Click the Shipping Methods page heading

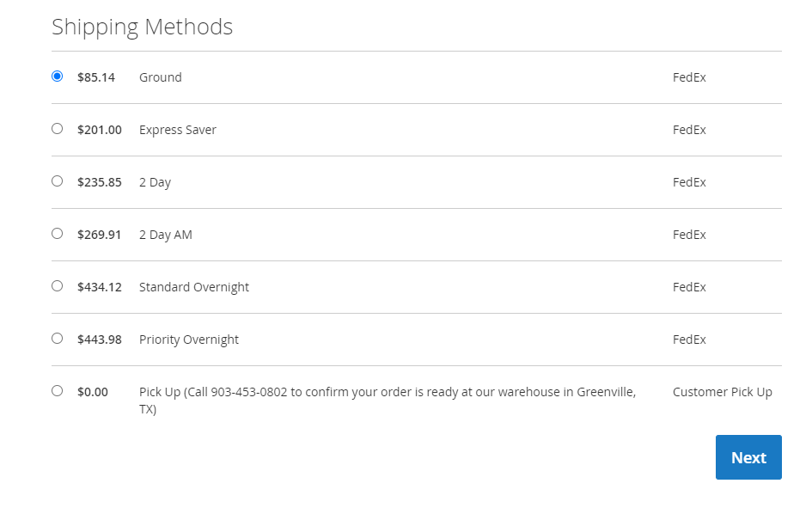click(143, 27)
